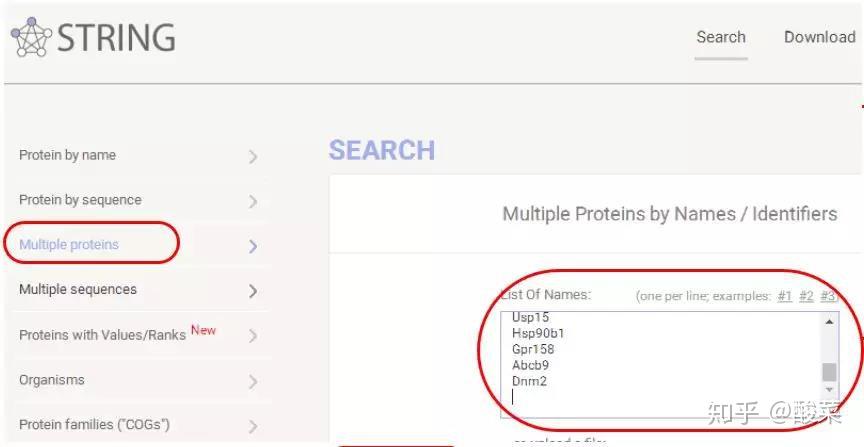Open the Download tab
The width and height of the screenshot is (864, 447).
tap(819, 37)
